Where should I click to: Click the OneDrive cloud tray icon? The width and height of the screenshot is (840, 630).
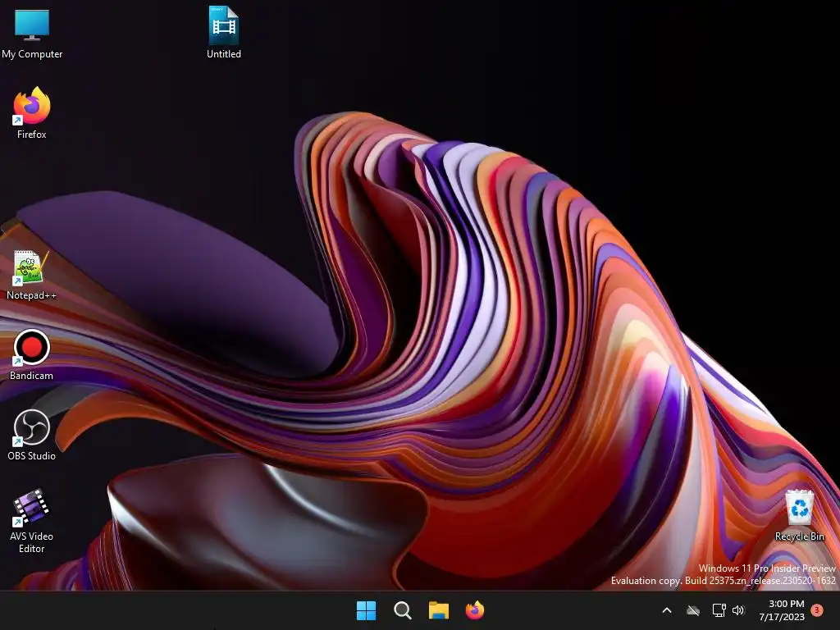[x=693, y=610]
